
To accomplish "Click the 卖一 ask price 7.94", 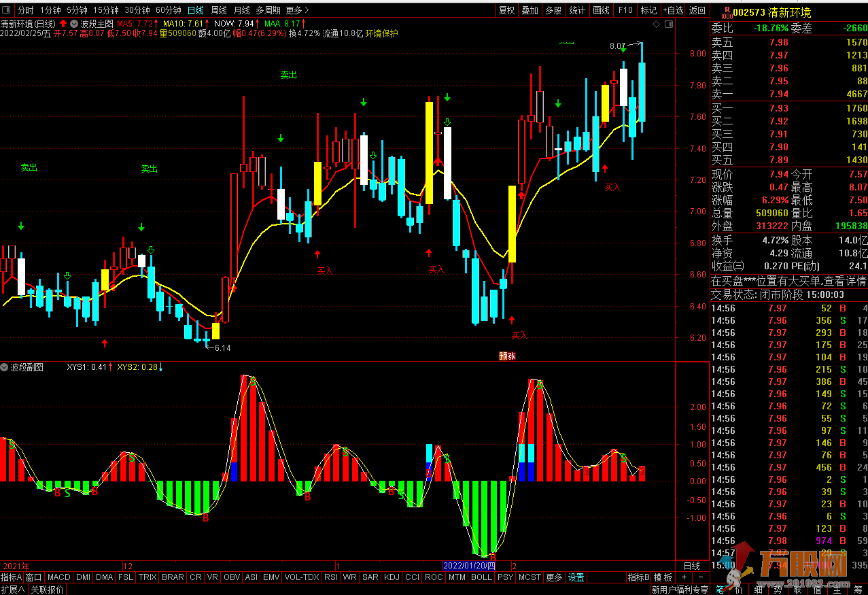I will [x=778, y=94].
